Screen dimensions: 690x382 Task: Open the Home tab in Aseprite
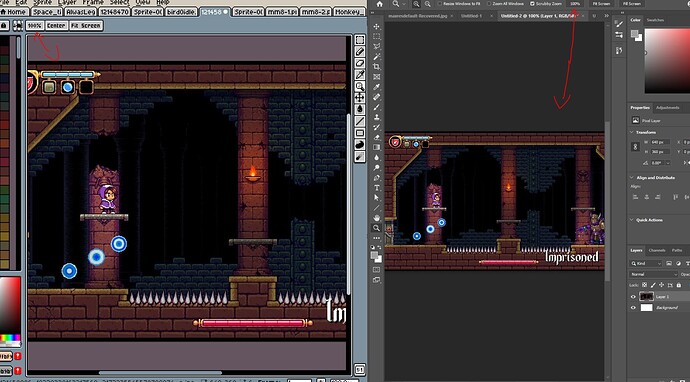click(14, 12)
